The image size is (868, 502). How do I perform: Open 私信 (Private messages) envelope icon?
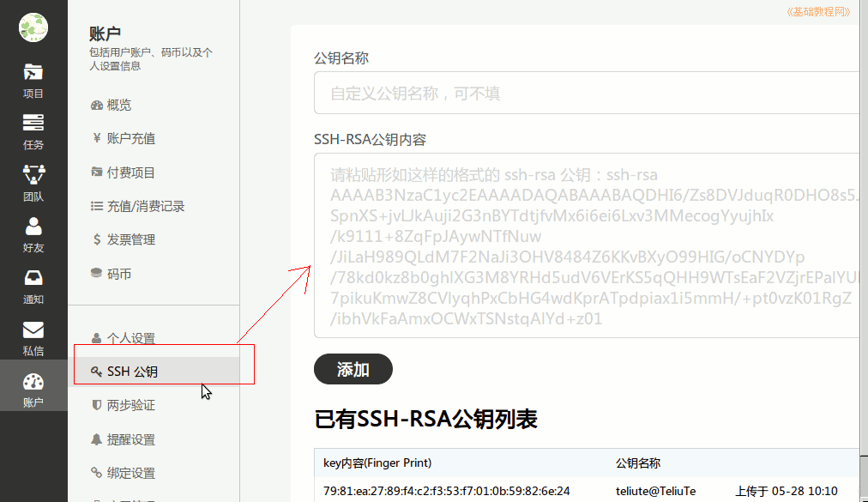pyautogui.click(x=33, y=337)
